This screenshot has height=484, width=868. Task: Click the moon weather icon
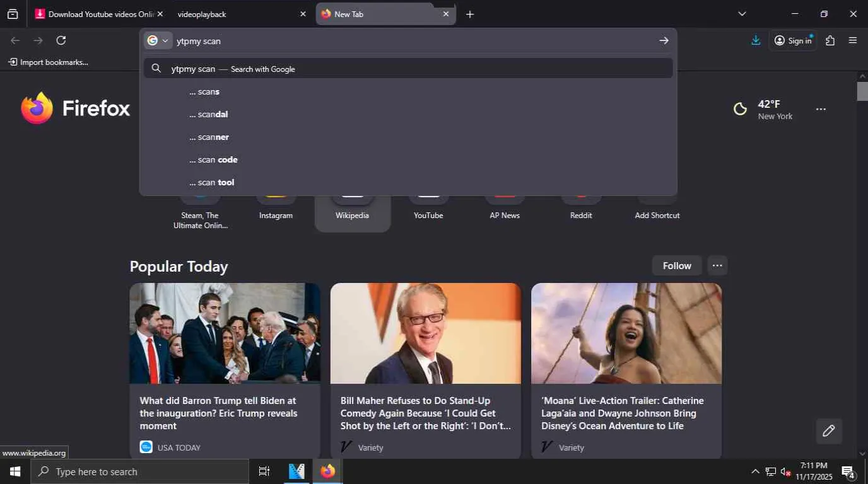(x=741, y=109)
